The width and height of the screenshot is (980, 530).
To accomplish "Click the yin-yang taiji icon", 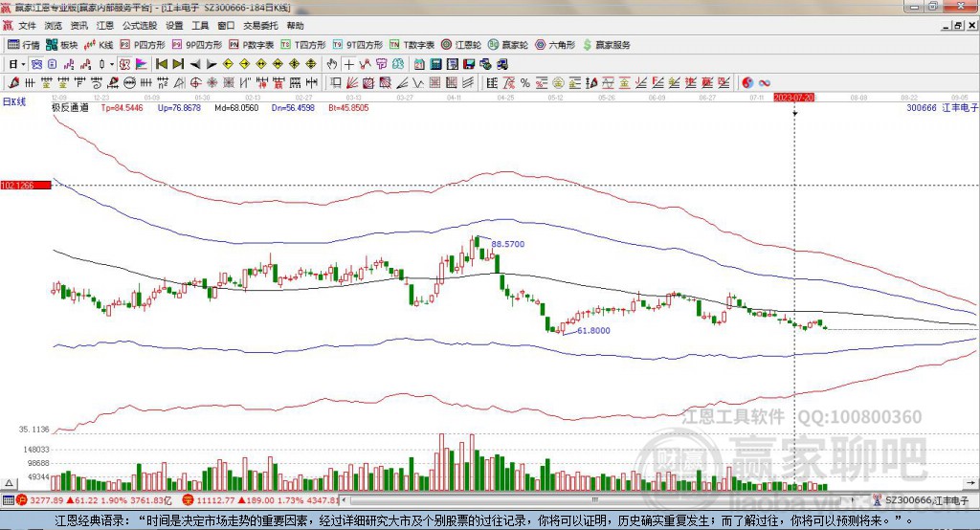I will click(x=747, y=83).
